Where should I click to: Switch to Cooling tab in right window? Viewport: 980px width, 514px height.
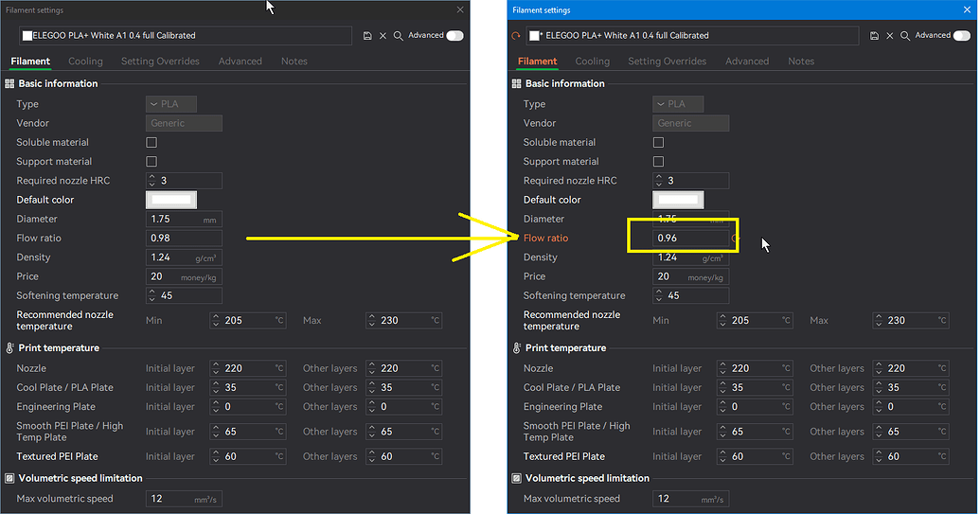click(x=593, y=62)
